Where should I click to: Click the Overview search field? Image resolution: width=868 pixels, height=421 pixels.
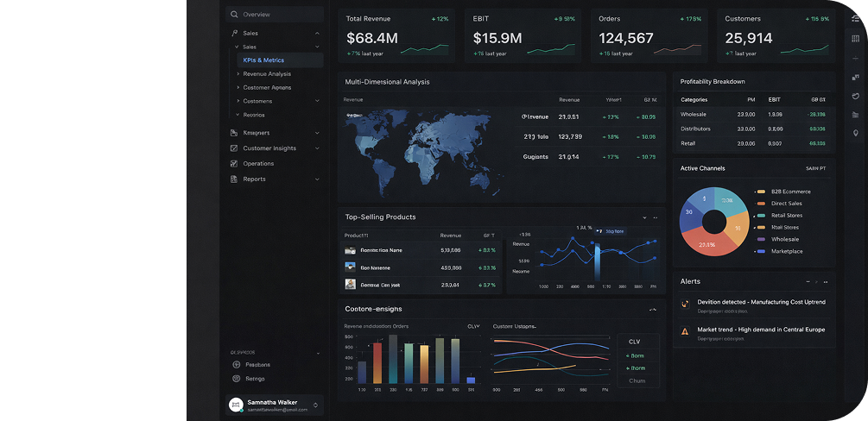click(275, 15)
